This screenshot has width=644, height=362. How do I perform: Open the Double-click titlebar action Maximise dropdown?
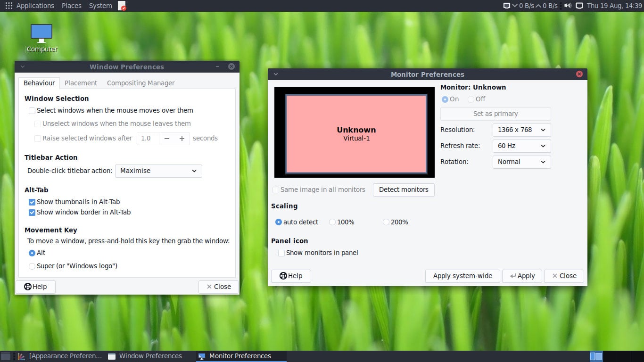click(x=158, y=171)
